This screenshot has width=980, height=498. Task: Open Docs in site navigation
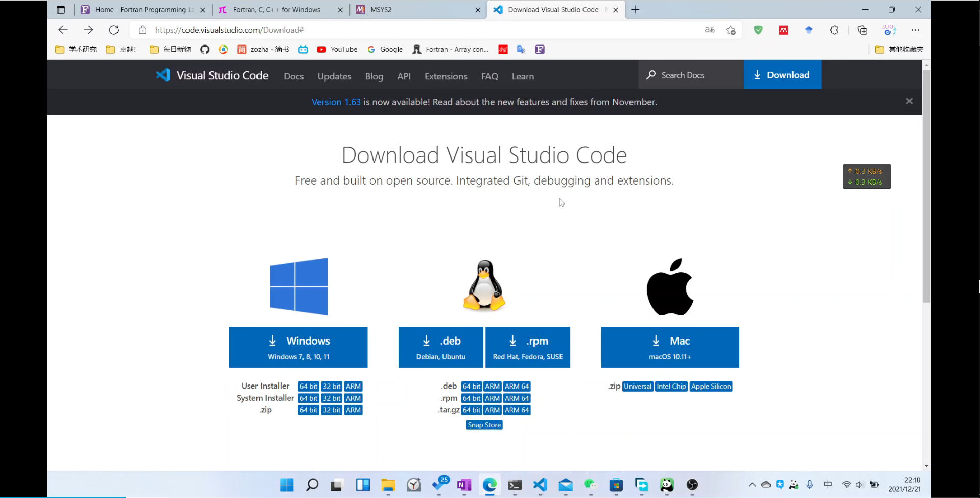point(294,76)
